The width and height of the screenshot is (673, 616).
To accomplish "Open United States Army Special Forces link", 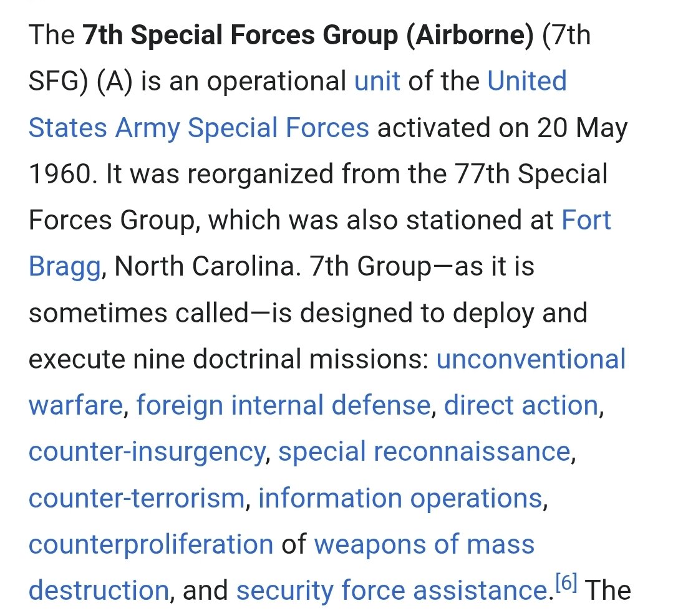I will coord(198,128).
